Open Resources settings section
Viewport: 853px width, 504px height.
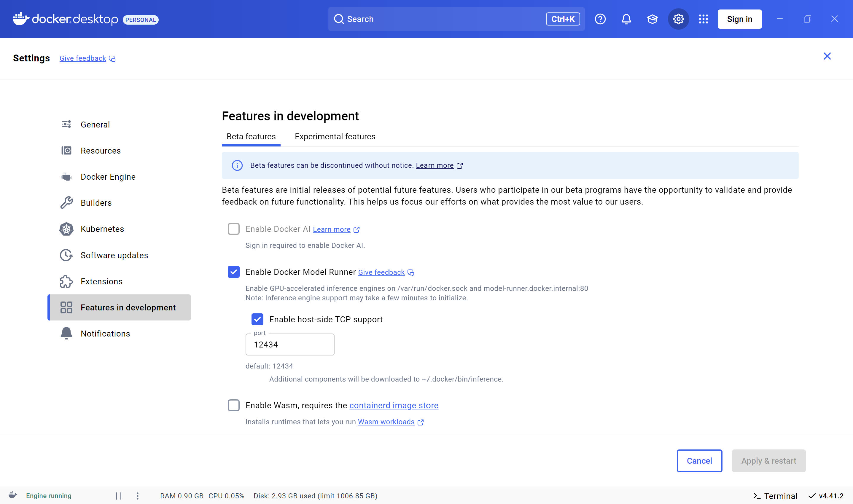point(119,150)
